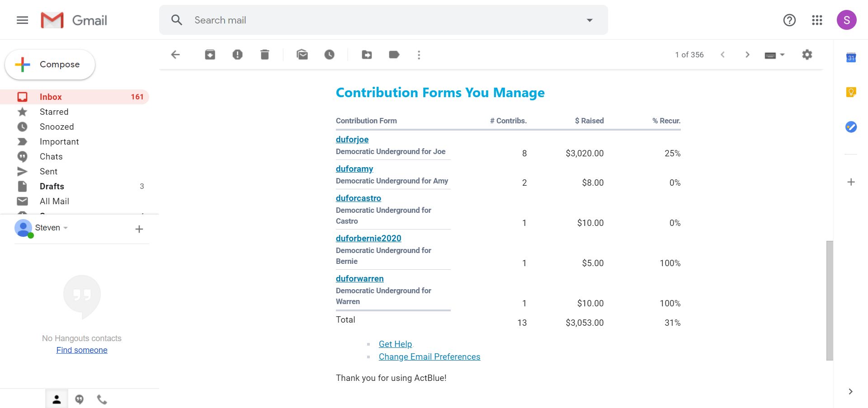Open the Labels icon

tap(394, 55)
